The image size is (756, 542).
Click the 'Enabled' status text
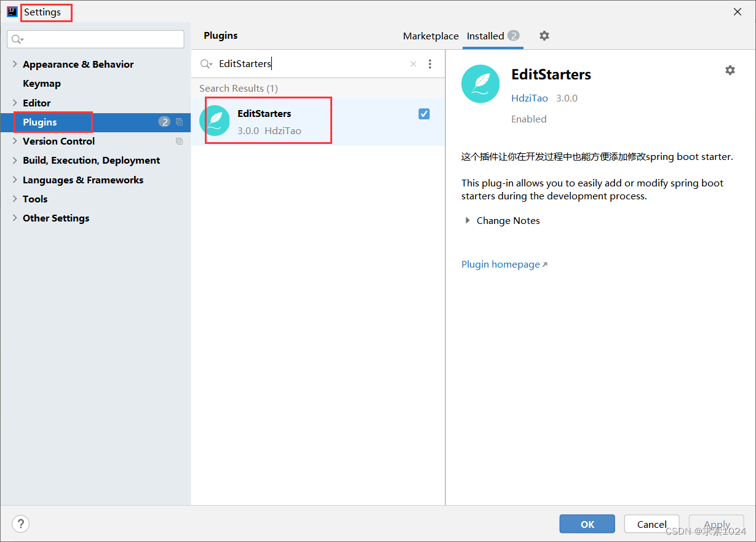528,119
